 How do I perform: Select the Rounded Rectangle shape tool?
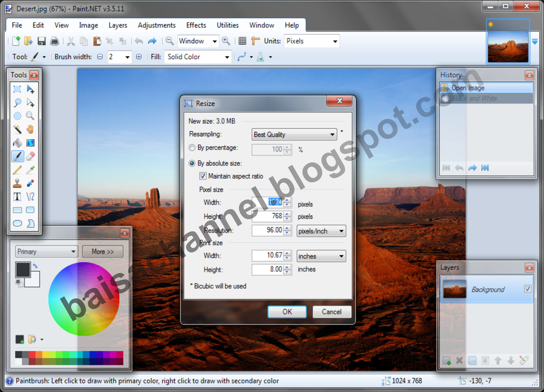pyautogui.click(x=30, y=210)
